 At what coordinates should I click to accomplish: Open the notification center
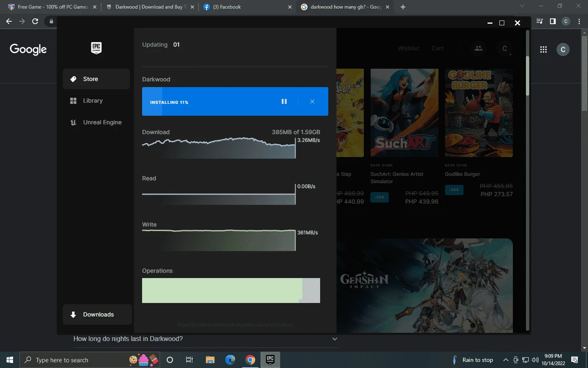pyautogui.click(x=575, y=360)
